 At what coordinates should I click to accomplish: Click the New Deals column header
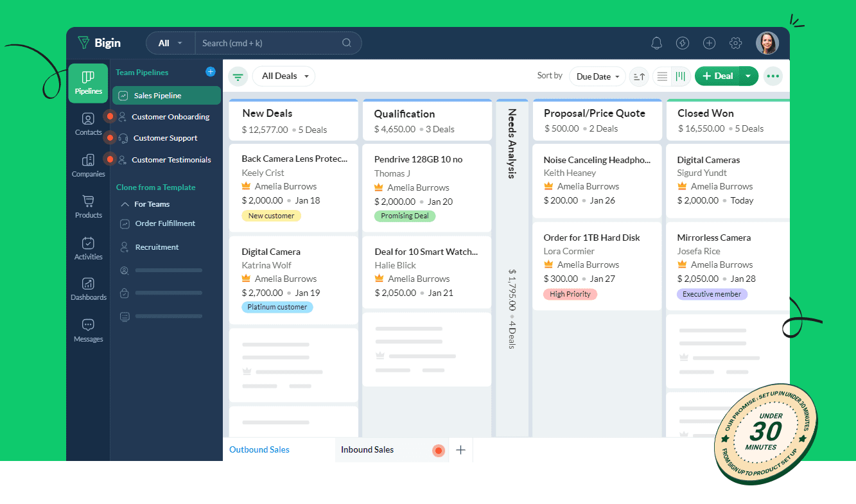[293, 121]
